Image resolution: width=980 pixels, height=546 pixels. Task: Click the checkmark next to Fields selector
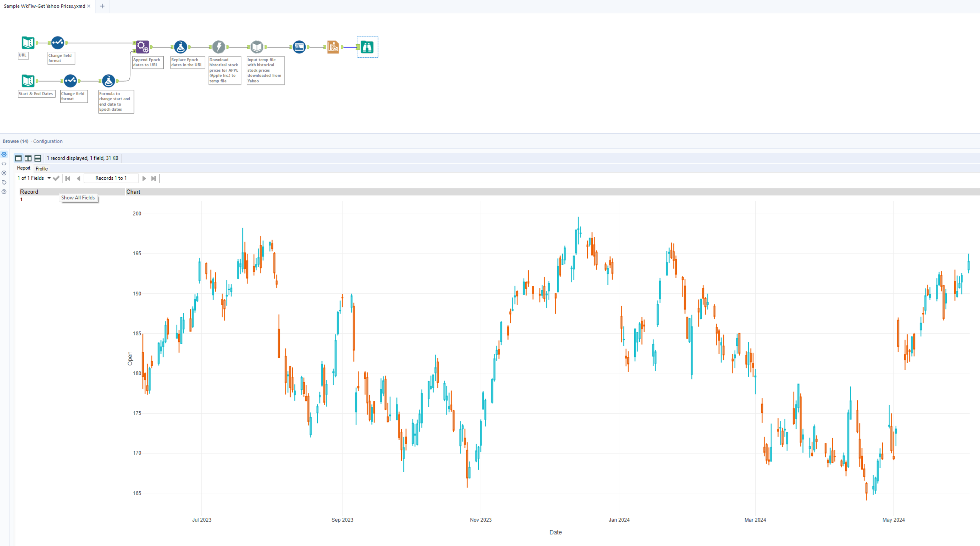click(56, 178)
